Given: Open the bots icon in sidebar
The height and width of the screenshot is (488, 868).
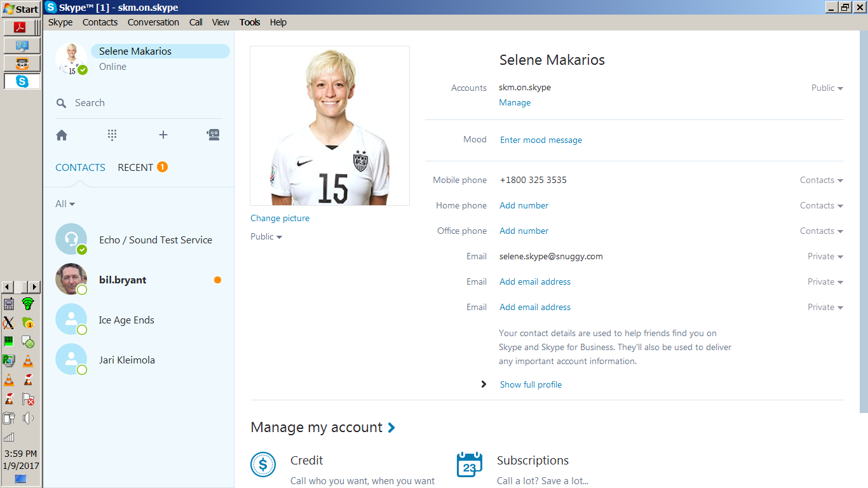Looking at the screenshot, I should (x=213, y=135).
